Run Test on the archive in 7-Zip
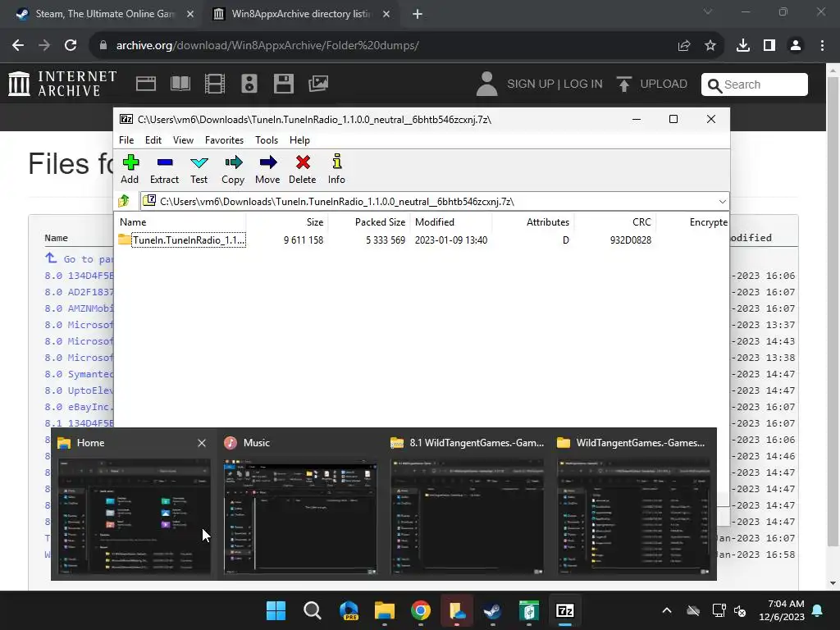 199,169
